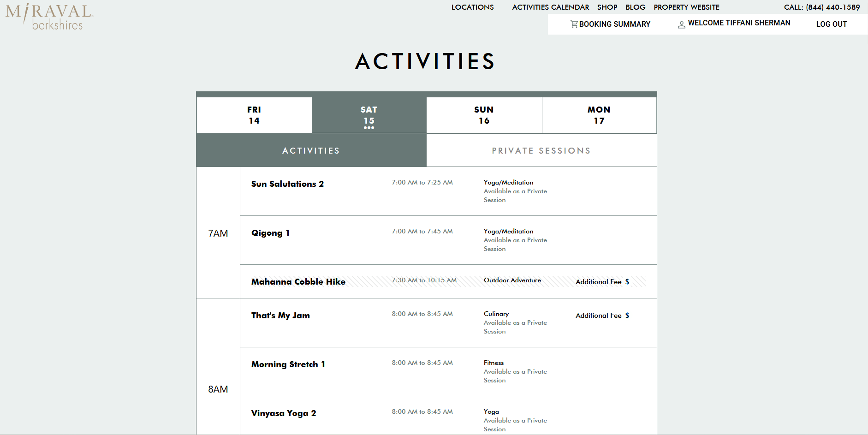Click the dollar sign for That's My Jam
Screen dimensions: 868x435
(627, 316)
